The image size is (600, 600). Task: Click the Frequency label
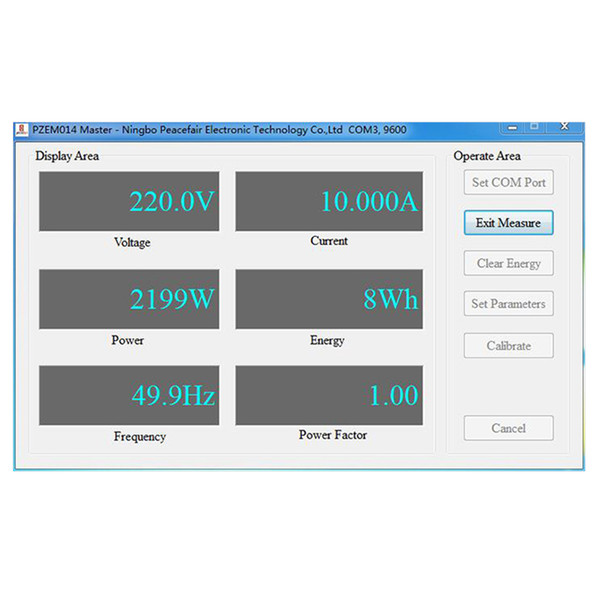tap(140, 437)
